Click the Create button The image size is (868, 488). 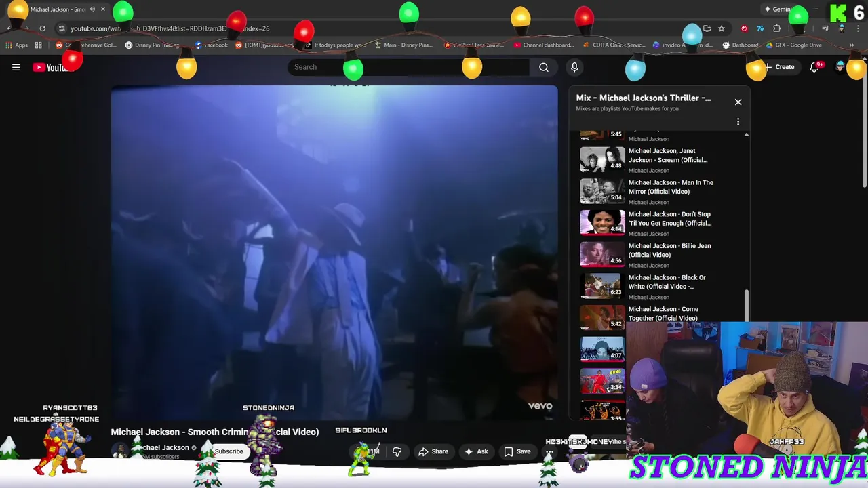(780, 67)
